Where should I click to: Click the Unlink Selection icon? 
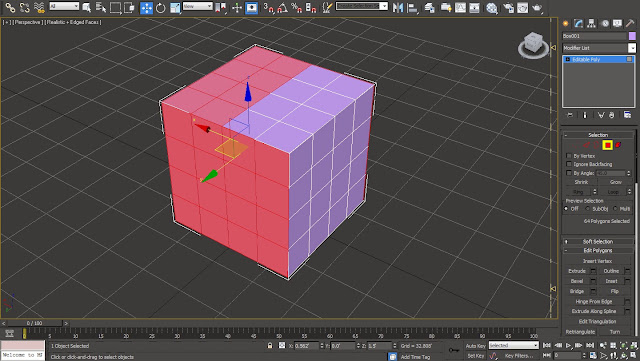click(x=24, y=7)
